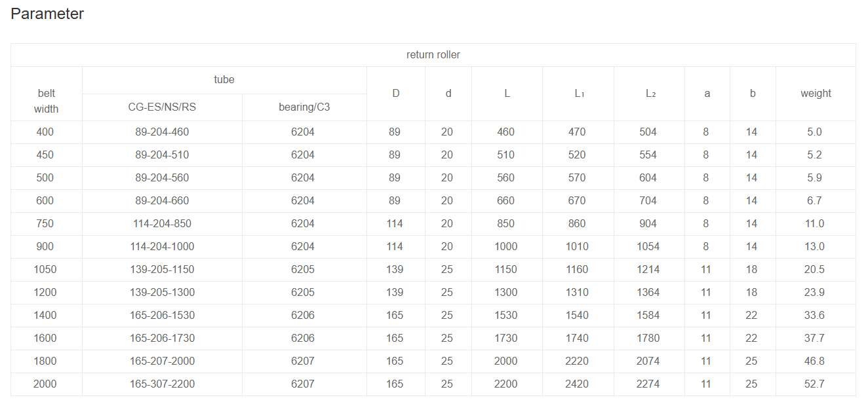
Task: Select belt width cell 750
Action: pos(45,224)
